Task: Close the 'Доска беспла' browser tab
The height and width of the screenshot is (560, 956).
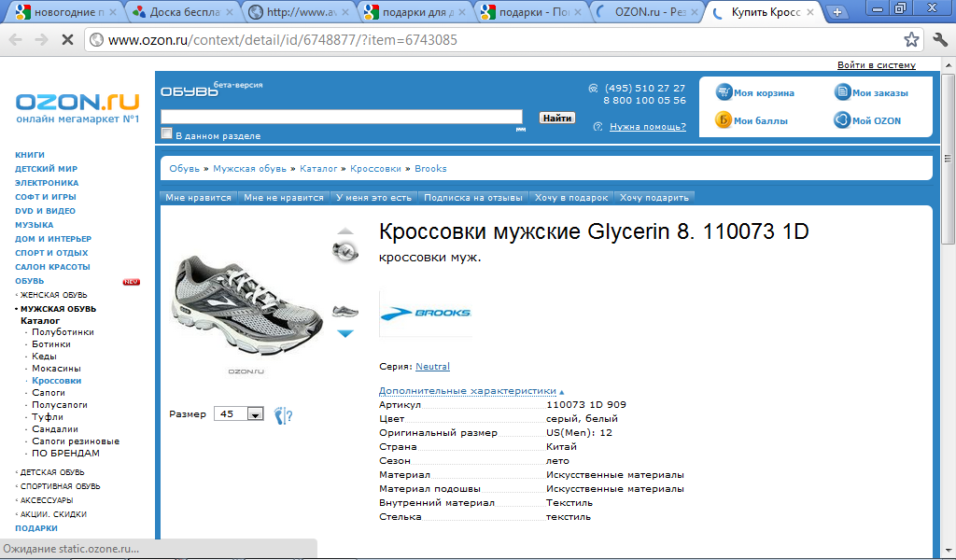Action: (230, 12)
